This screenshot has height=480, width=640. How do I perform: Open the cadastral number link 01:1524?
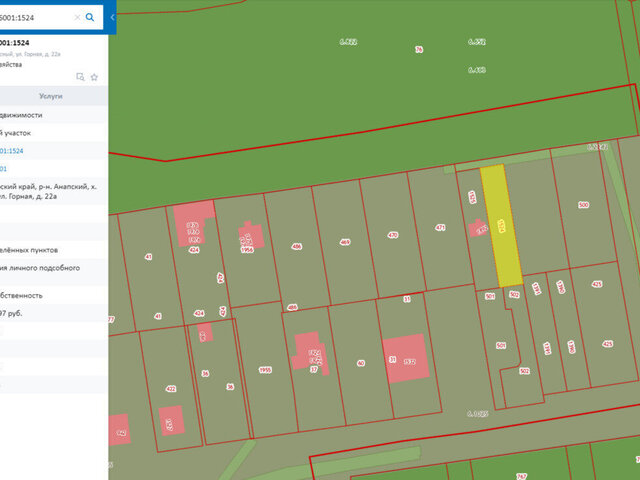[12, 151]
